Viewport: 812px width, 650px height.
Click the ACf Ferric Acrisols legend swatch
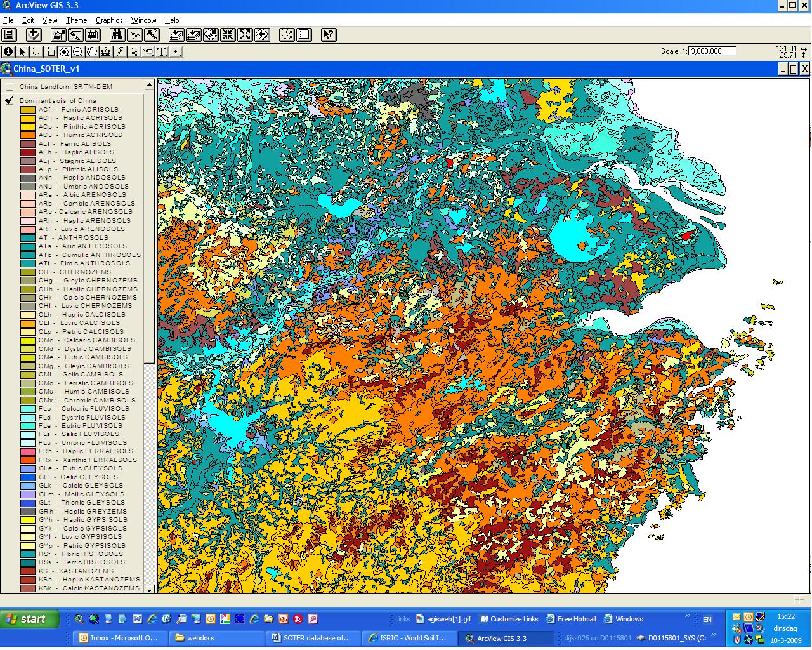pyautogui.click(x=28, y=110)
